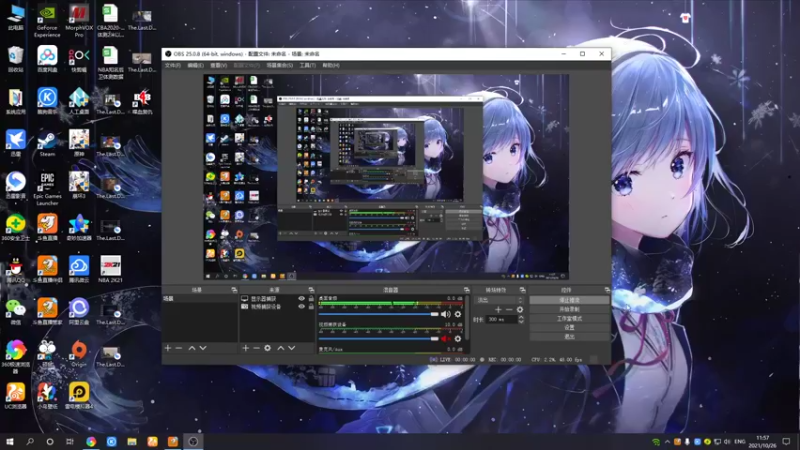Toggle lock on the display capture source
The height and width of the screenshot is (450, 800).
point(311,298)
